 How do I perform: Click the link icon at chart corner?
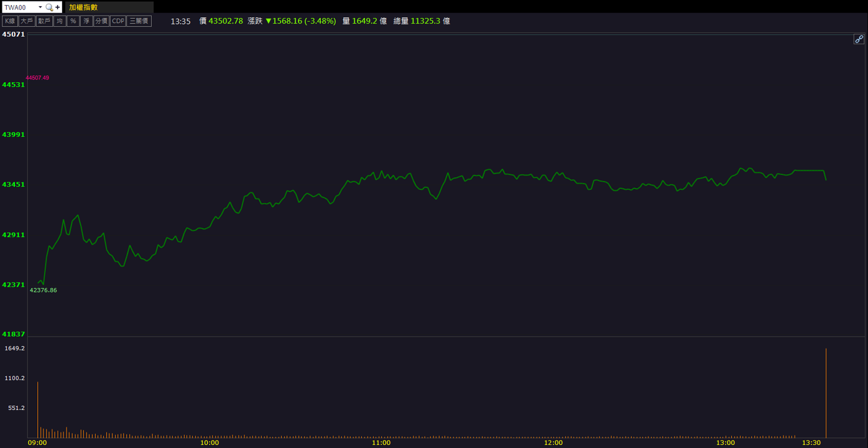859,39
